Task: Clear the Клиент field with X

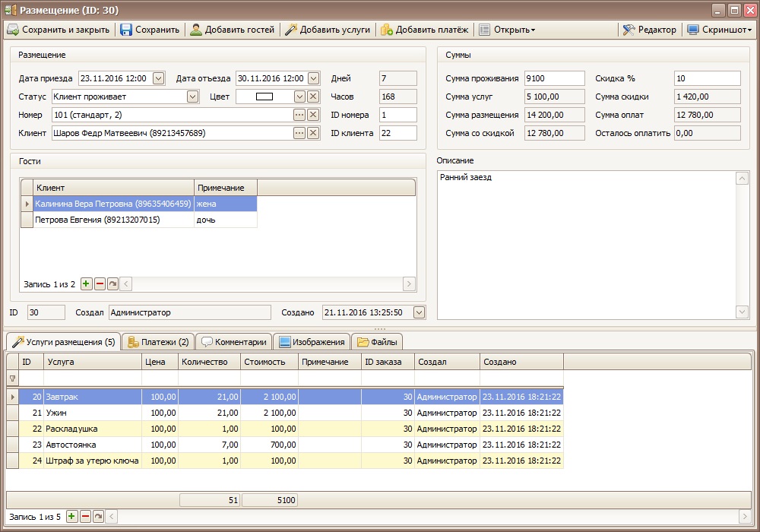Action: pos(313,133)
